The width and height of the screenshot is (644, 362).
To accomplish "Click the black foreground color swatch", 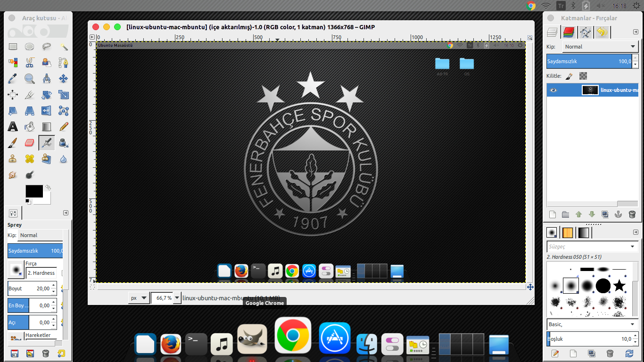I will pyautogui.click(x=34, y=191).
